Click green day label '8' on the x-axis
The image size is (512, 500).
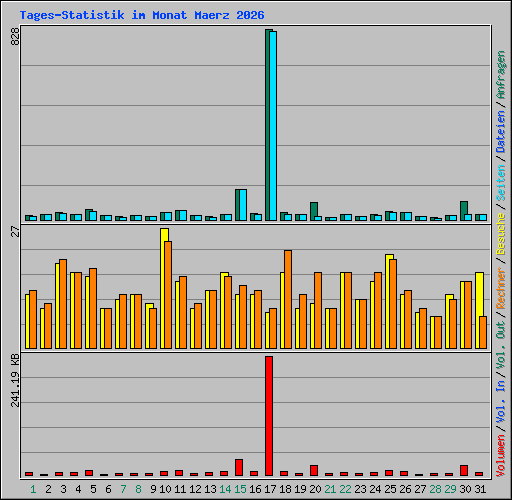point(138,489)
